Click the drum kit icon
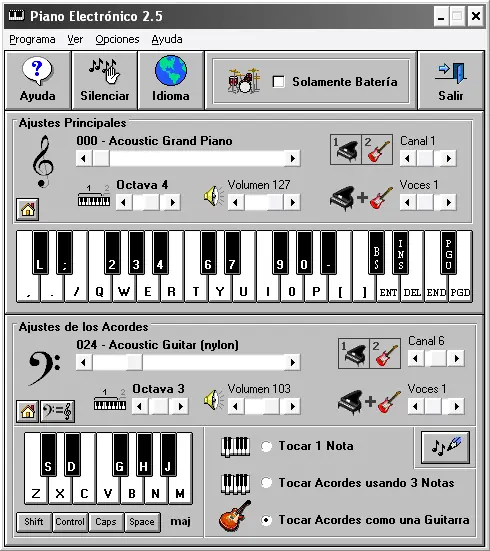The height and width of the screenshot is (551, 490). coord(244,81)
